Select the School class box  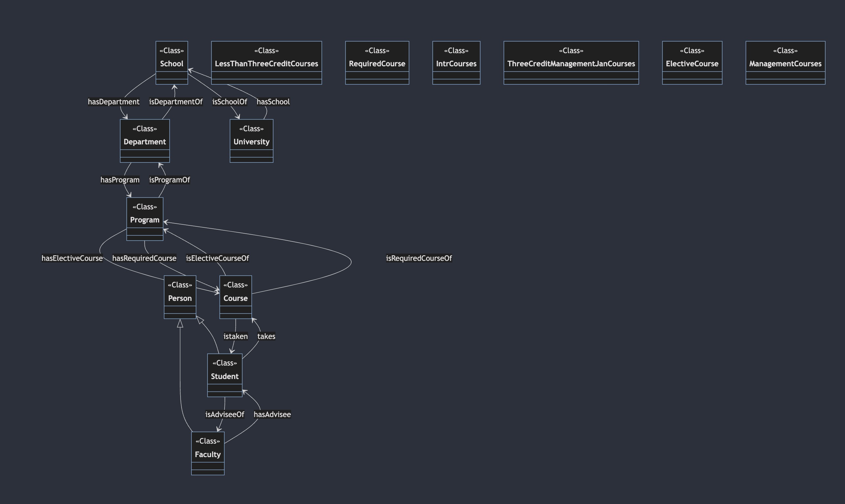click(172, 63)
